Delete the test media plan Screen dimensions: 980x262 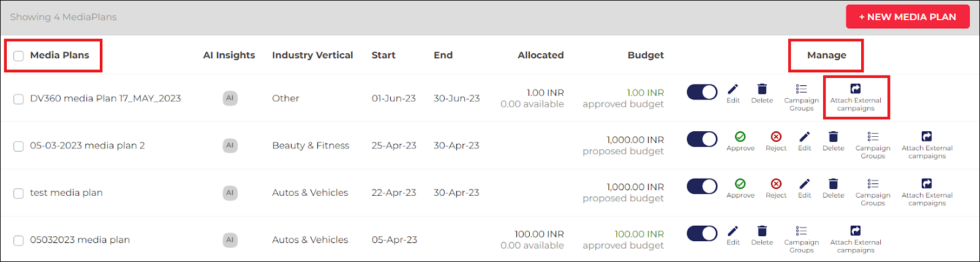point(833,188)
